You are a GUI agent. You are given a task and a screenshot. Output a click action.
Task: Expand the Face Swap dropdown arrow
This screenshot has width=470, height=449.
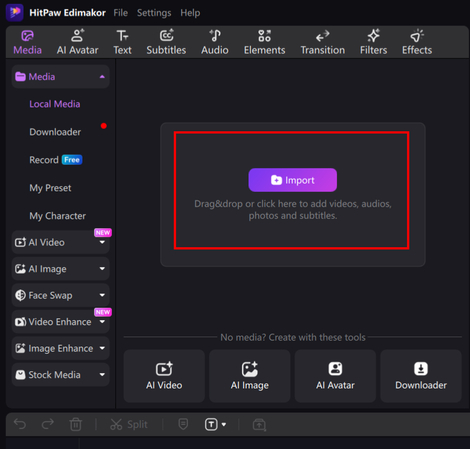pos(102,295)
